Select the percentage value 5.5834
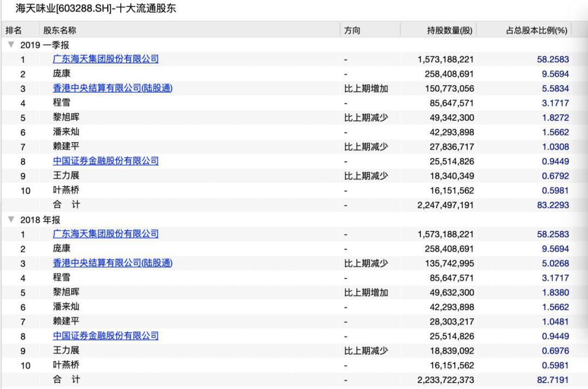The height and width of the screenshot is (389, 588). [x=555, y=88]
